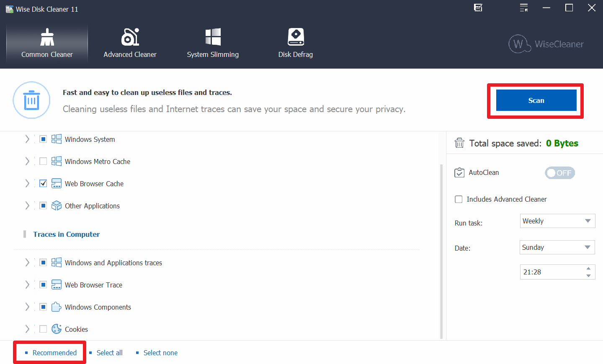Expand the Windows System tree node
Screen dimensions: 603x364
(27, 139)
